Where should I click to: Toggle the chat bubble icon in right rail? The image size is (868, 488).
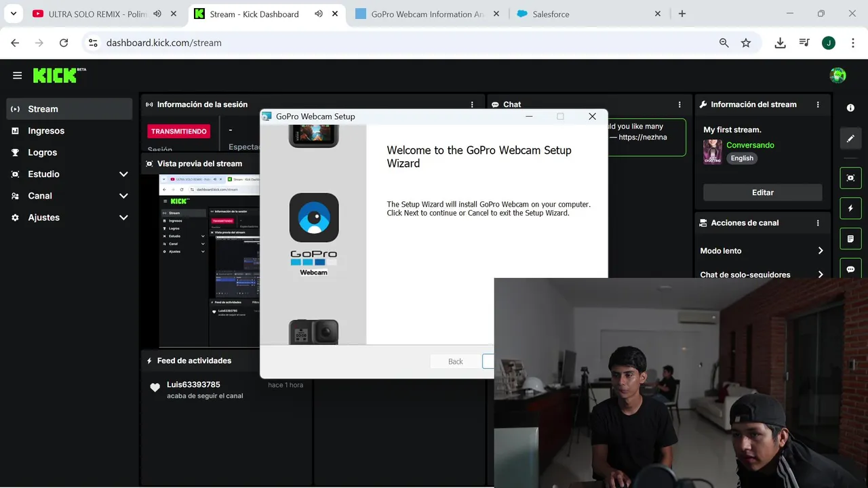850,268
